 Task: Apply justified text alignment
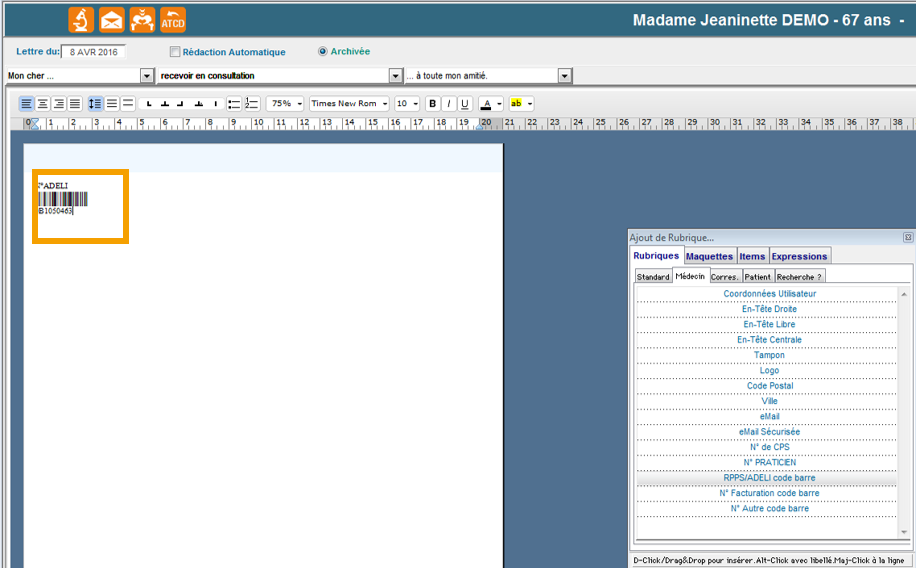pyautogui.click(x=75, y=104)
